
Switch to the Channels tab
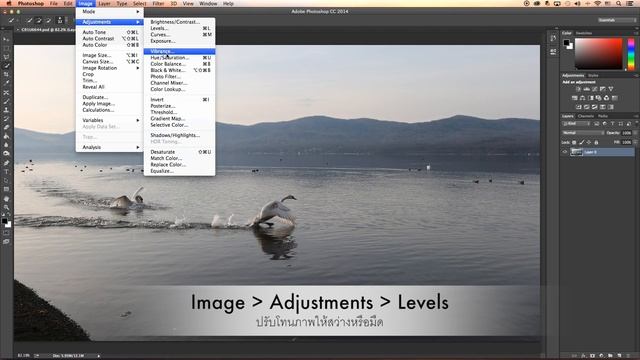point(586,116)
